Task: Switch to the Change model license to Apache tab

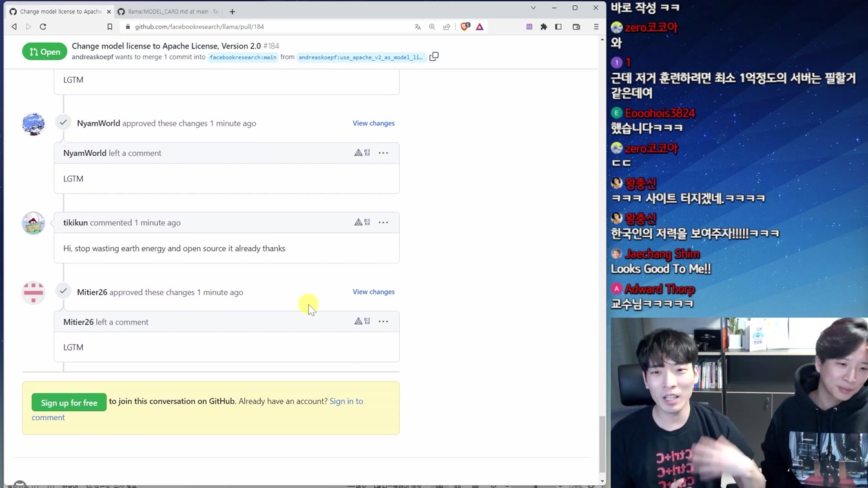Action: point(59,12)
